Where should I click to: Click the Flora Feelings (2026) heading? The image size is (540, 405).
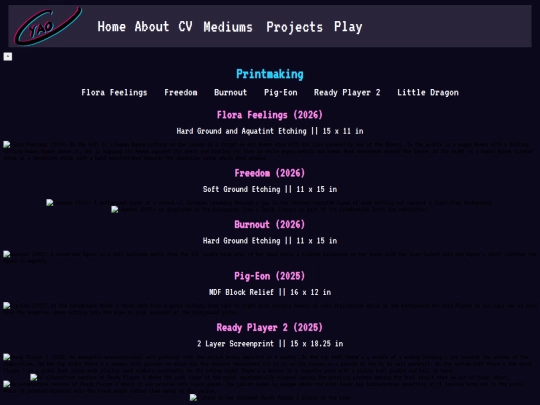(x=270, y=115)
